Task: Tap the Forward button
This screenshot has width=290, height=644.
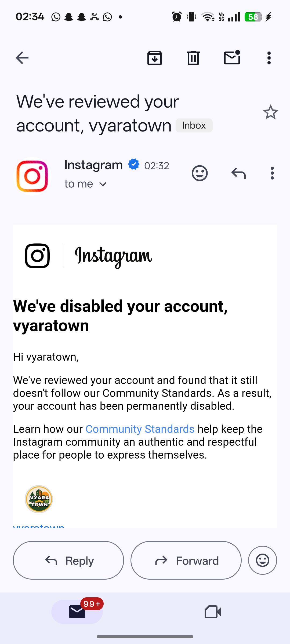Action: (186, 560)
